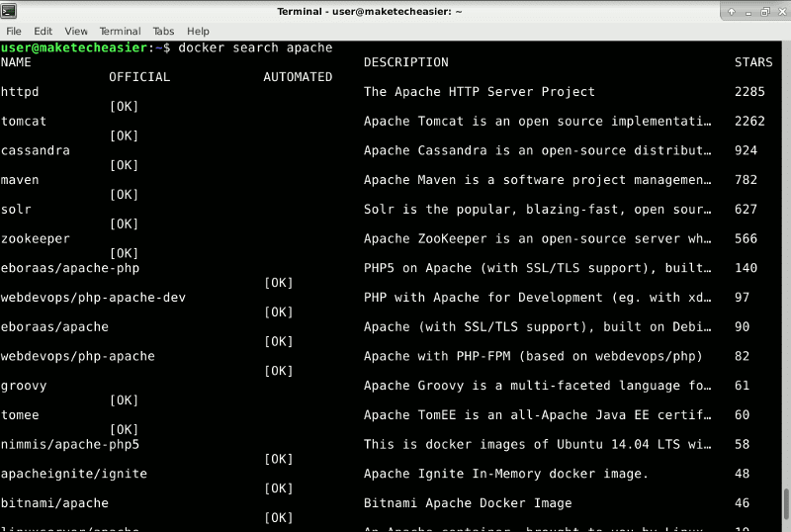Maximize the terminal window

765,12
